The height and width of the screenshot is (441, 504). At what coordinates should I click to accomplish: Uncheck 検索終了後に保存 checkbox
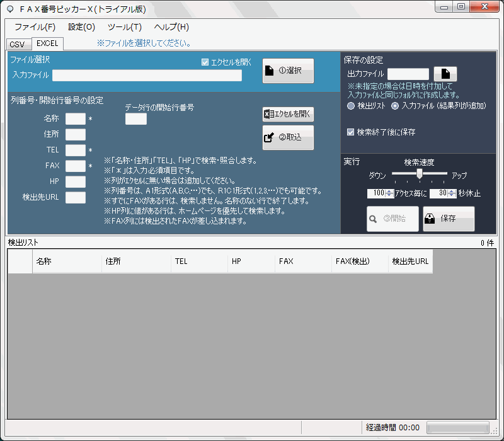tap(352, 132)
